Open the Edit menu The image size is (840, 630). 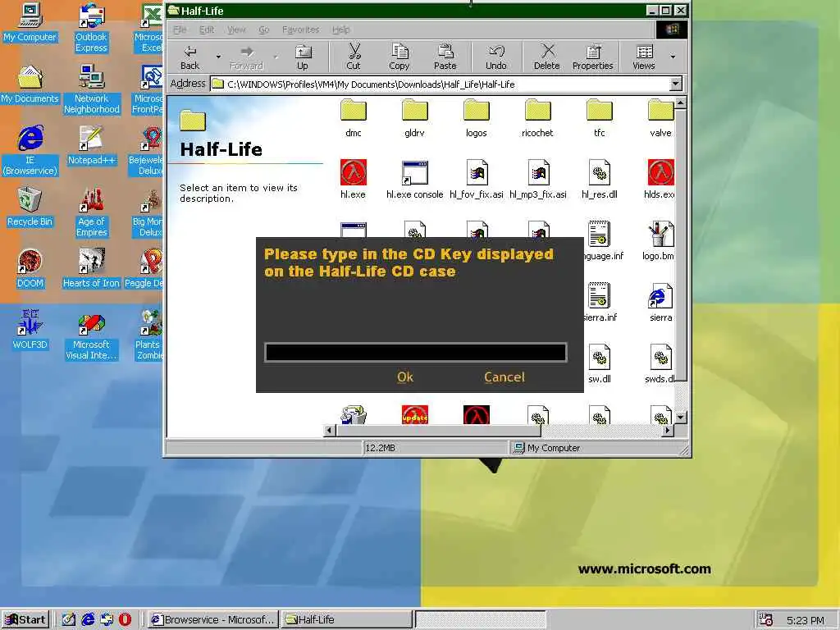click(x=207, y=30)
